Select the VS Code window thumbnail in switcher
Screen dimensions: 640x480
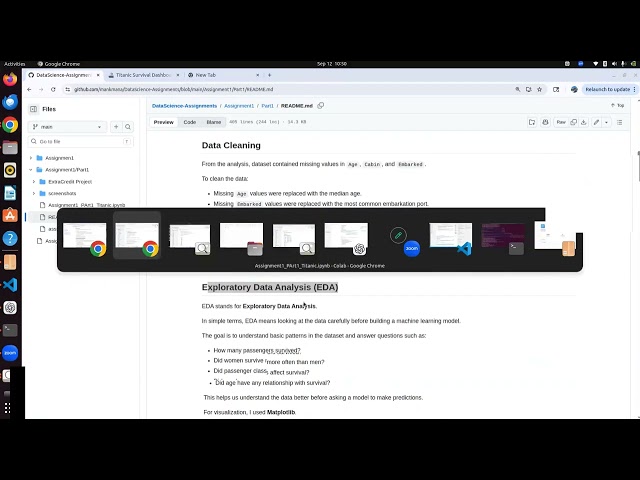[451, 239]
